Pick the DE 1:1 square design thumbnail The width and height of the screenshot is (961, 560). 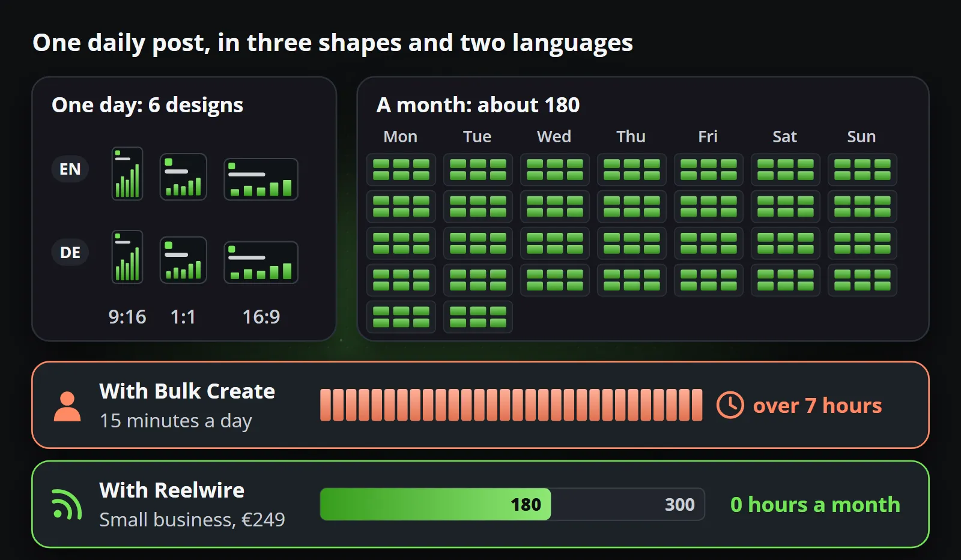coord(183,260)
